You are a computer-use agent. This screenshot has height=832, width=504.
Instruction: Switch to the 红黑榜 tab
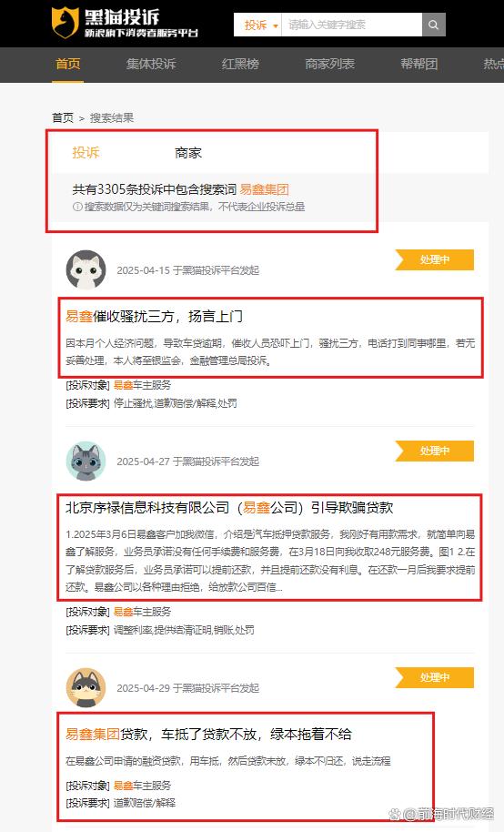point(240,65)
